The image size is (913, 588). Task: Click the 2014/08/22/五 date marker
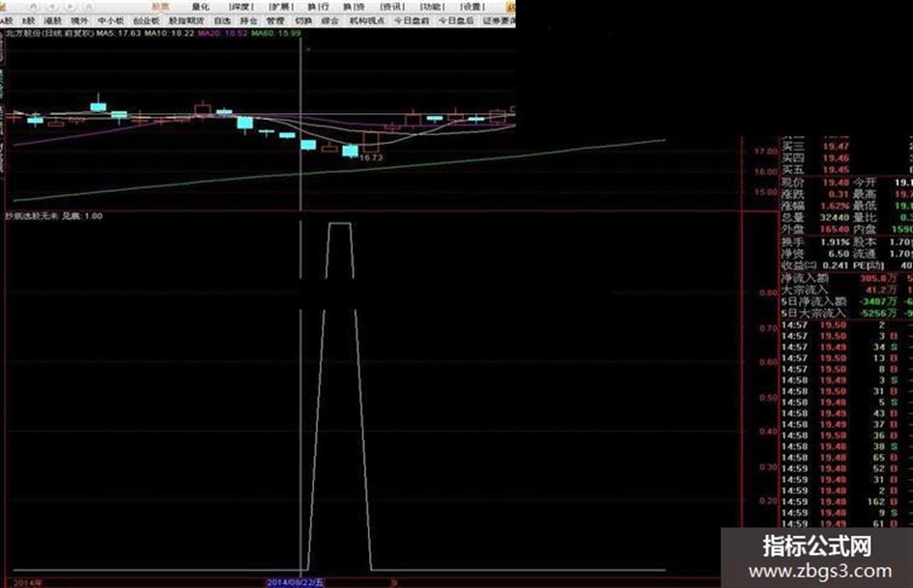click(x=296, y=582)
